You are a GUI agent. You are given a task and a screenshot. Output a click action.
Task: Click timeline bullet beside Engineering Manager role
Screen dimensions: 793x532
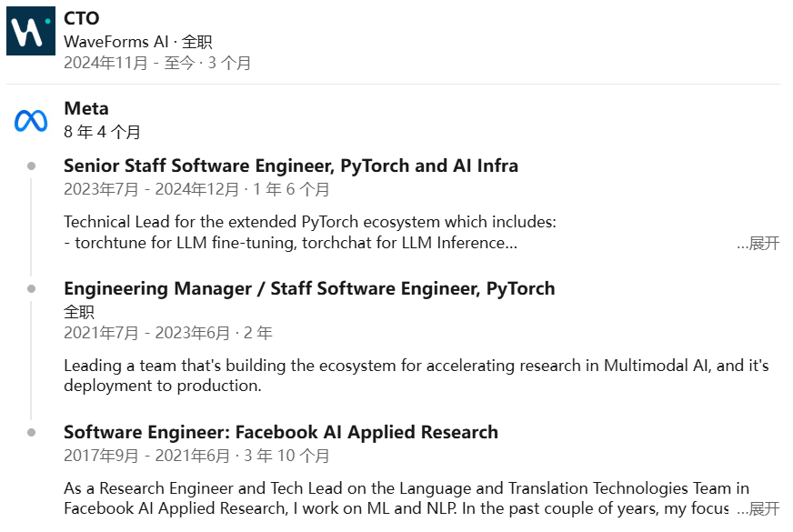tap(32, 288)
